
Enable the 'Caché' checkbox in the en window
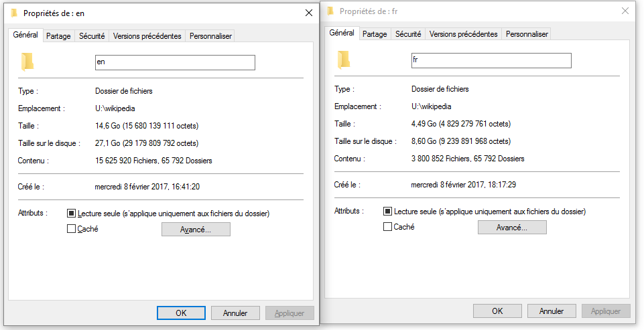point(72,229)
